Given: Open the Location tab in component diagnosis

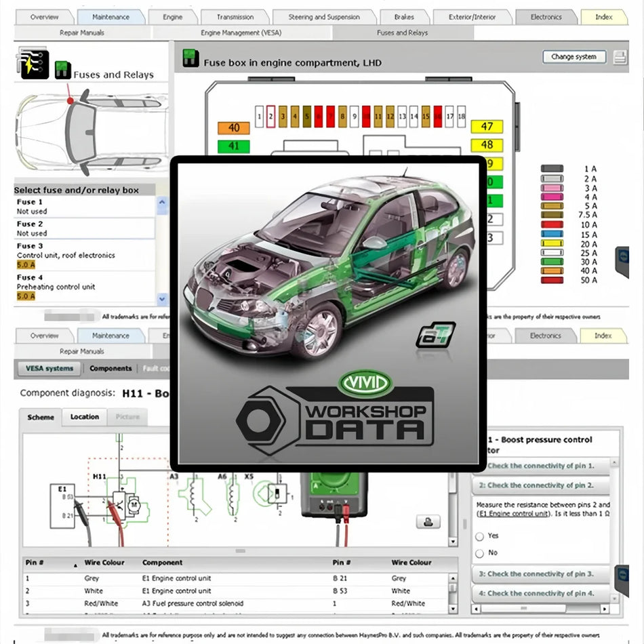Looking at the screenshot, I should (84, 417).
